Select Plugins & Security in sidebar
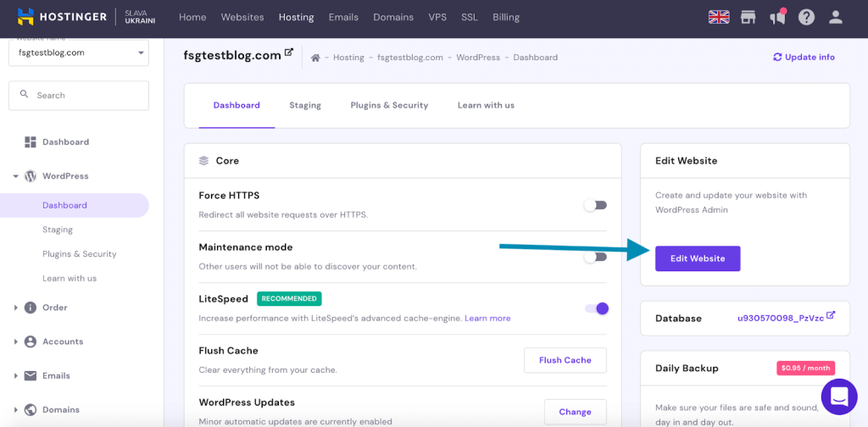 79,254
